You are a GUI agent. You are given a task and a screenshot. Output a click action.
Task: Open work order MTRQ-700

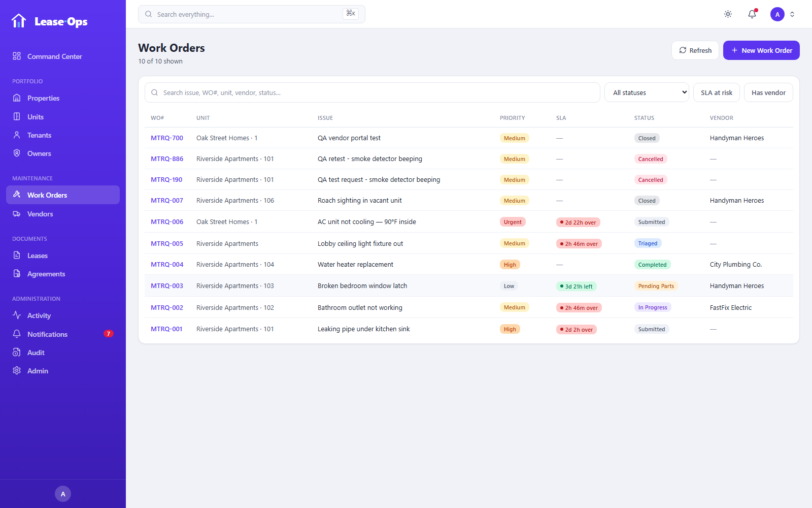click(167, 138)
